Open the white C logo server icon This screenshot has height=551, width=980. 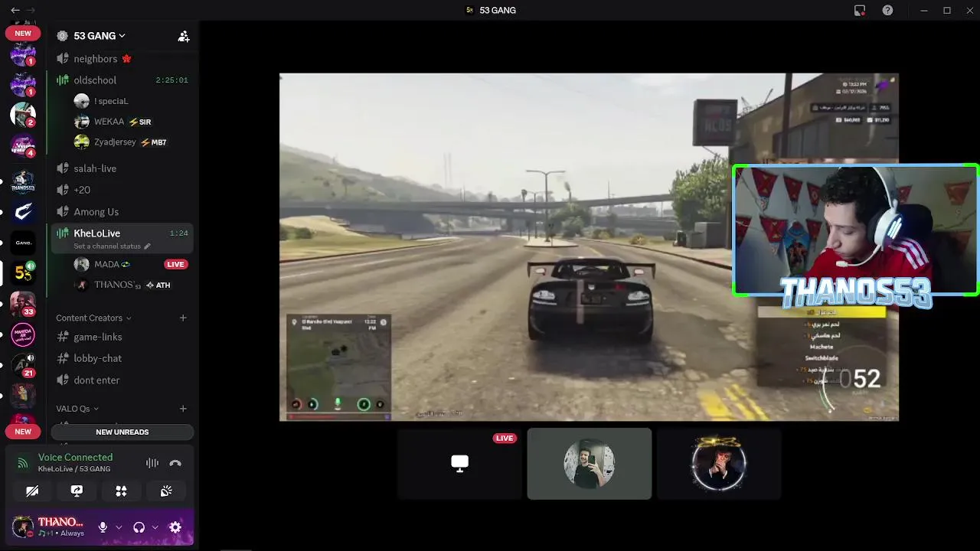pyautogui.click(x=23, y=212)
